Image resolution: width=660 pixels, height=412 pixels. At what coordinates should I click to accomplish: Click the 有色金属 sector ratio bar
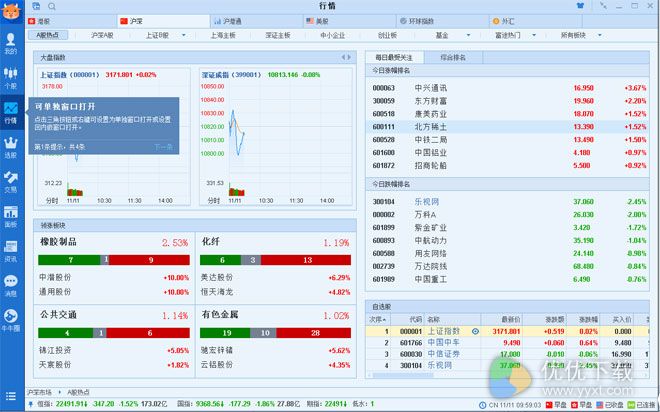click(275, 333)
